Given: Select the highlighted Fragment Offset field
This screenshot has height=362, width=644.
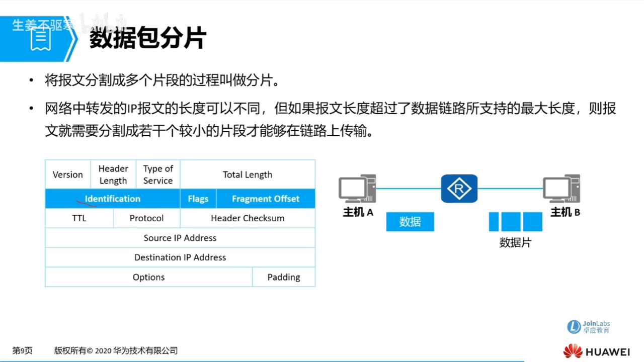Looking at the screenshot, I should coord(266,199).
